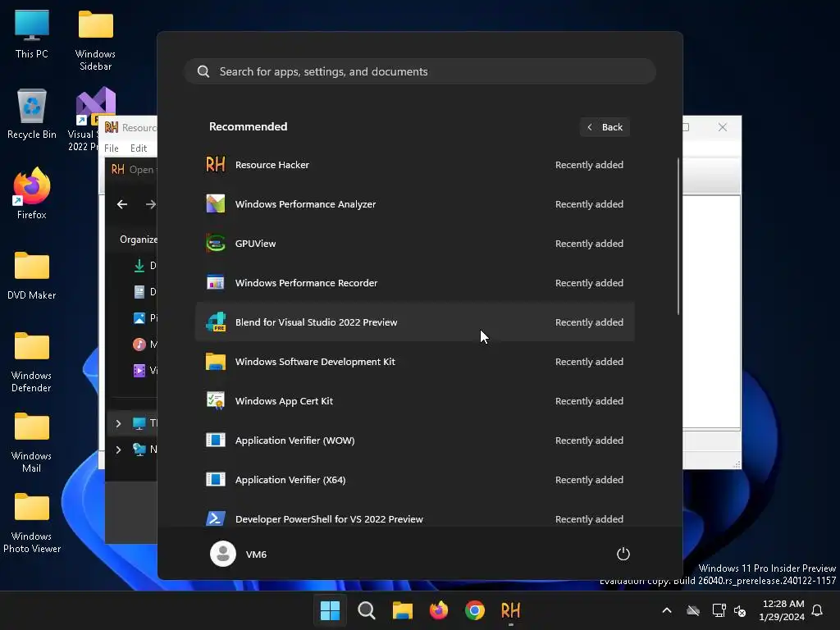The image size is (840, 630).
Task: Select DVD Maker desktop folder
Action: pos(32,274)
